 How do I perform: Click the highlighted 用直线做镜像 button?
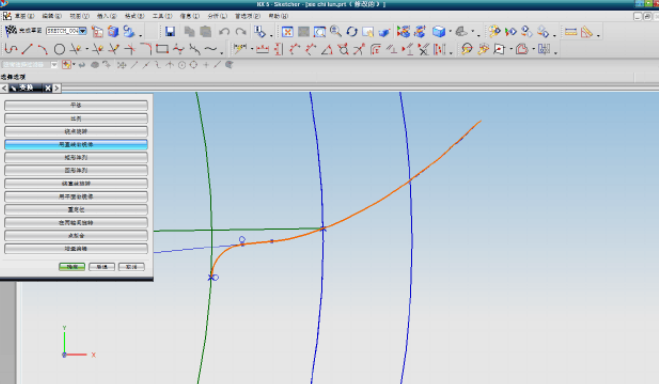tap(76, 145)
